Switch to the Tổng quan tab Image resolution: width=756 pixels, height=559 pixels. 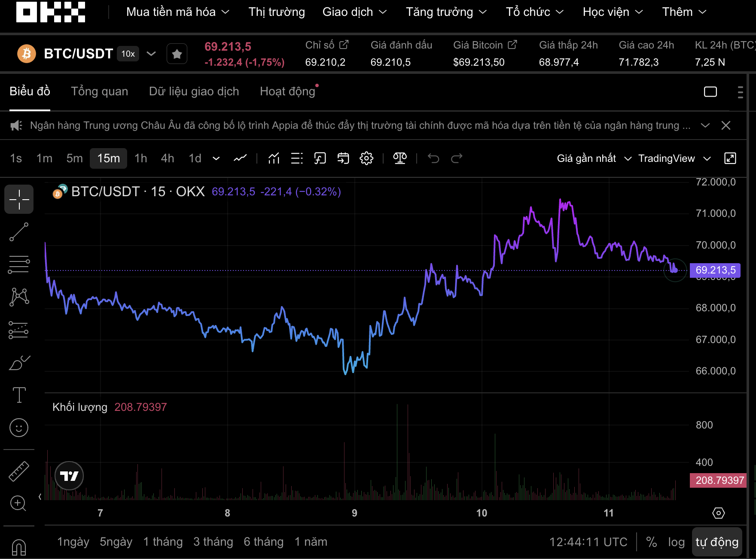click(99, 91)
